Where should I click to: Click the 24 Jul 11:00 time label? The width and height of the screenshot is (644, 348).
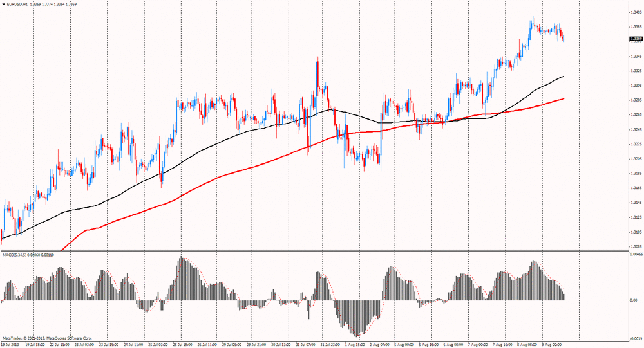[x=133, y=345]
